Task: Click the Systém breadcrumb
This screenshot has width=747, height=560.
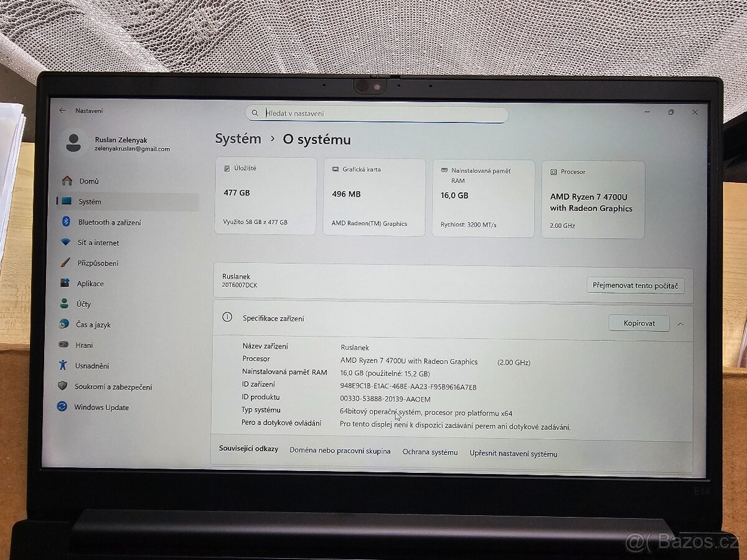Action: [x=238, y=139]
